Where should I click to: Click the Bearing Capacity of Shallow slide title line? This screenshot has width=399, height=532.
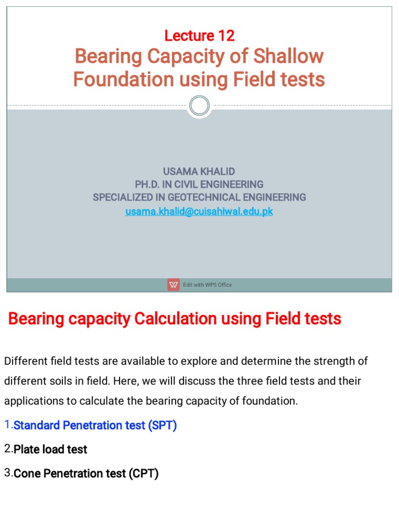pos(199,56)
